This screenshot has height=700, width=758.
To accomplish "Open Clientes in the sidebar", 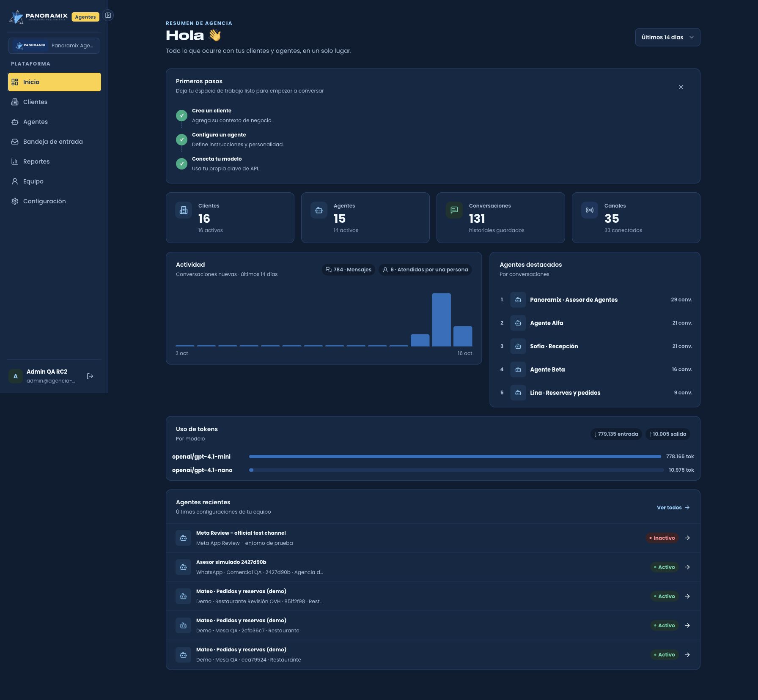I will (x=55, y=102).
